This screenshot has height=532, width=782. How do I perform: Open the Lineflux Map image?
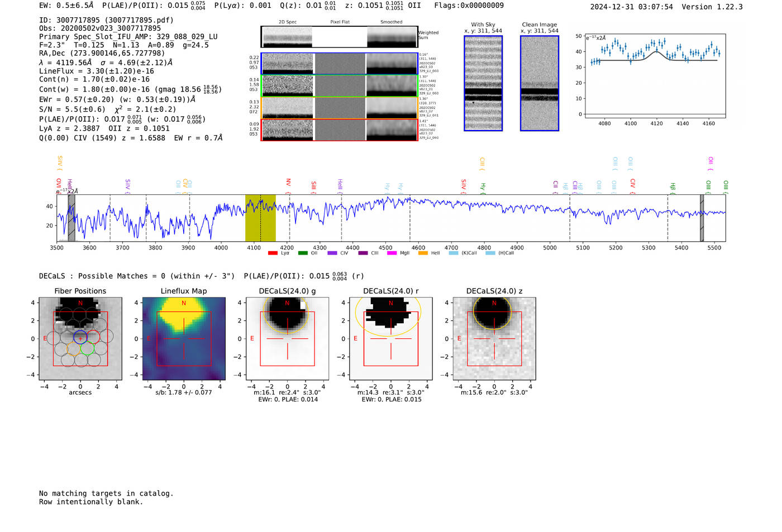(184, 339)
